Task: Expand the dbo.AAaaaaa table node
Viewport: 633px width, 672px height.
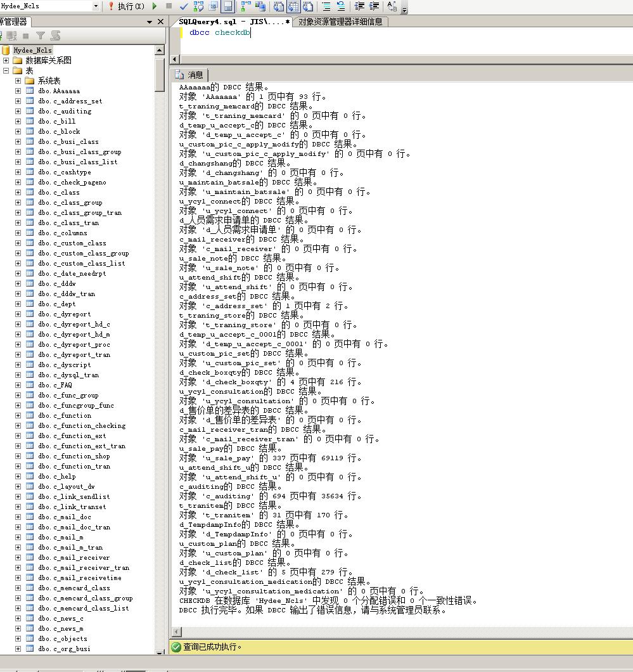Action: (x=18, y=91)
